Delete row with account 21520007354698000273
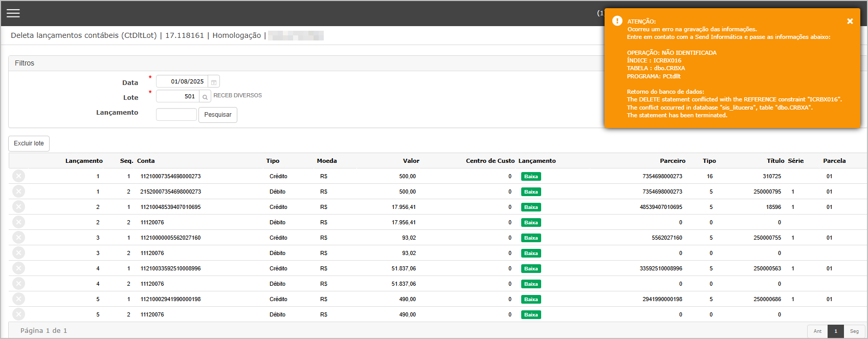 [x=18, y=192]
